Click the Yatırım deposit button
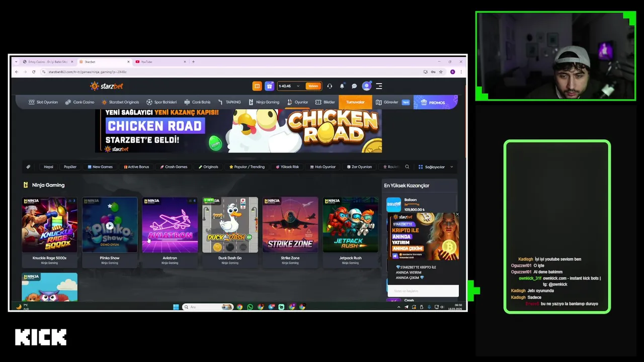This screenshot has width=644, height=362. coord(313,86)
